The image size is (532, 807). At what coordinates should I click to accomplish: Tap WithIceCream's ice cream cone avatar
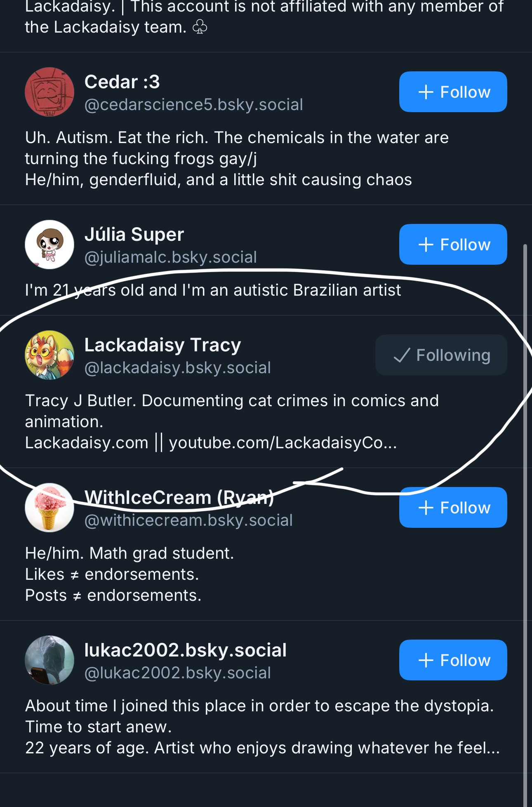click(49, 508)
